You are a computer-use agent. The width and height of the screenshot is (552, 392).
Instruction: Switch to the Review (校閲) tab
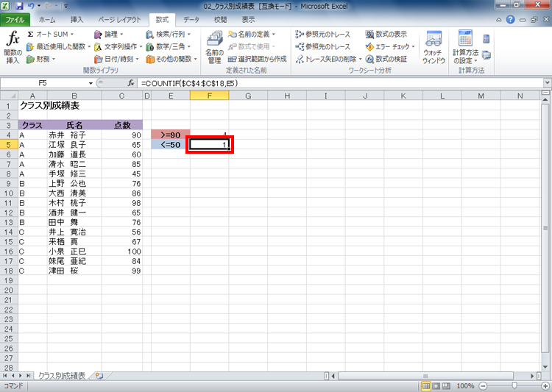(x=220, y=20)
